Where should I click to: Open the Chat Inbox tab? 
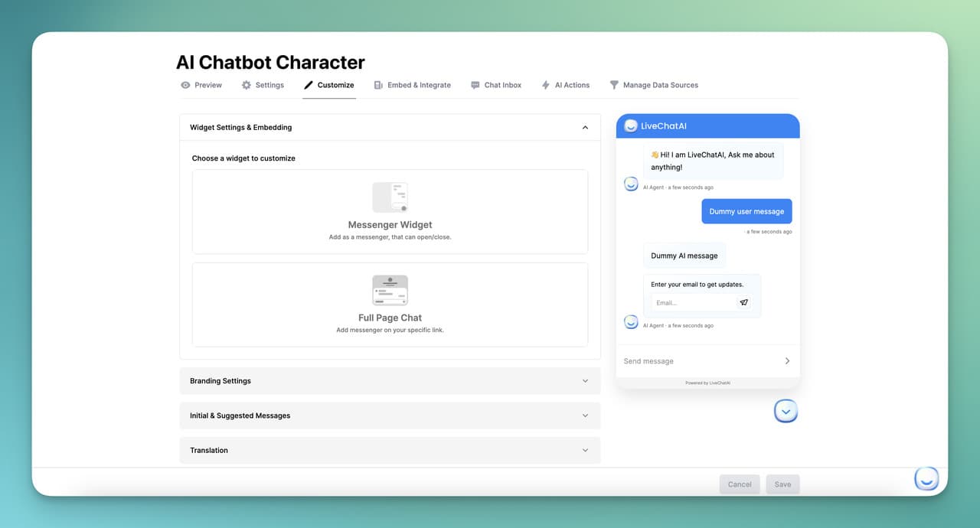pos(496,85)
